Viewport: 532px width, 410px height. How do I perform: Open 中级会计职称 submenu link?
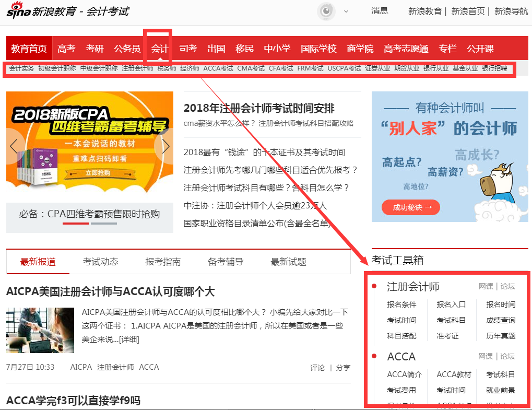pyautogui.click(x=99, y=68)
